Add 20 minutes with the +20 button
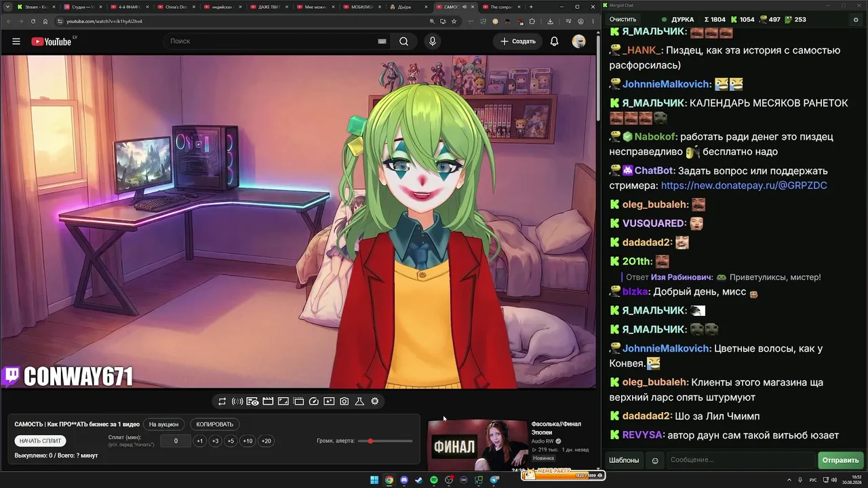This screenshot has height=488, width=868. pos(267,441)
